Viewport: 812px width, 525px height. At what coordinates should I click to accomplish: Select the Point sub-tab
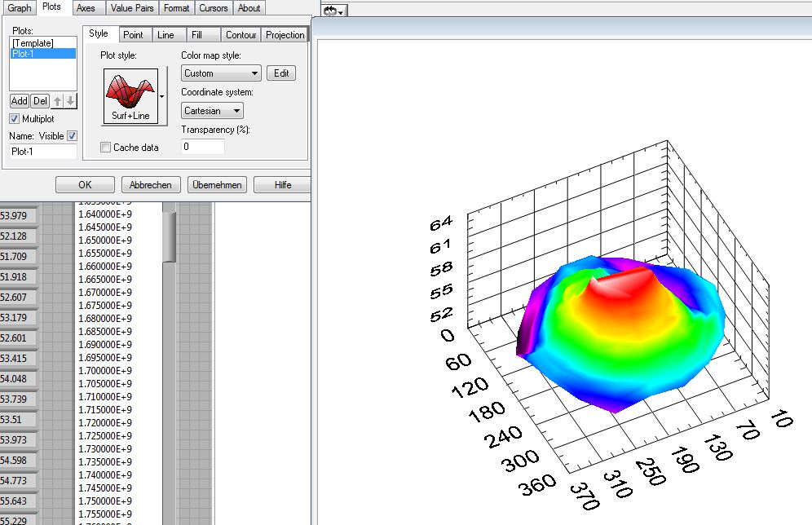[134, 35]
